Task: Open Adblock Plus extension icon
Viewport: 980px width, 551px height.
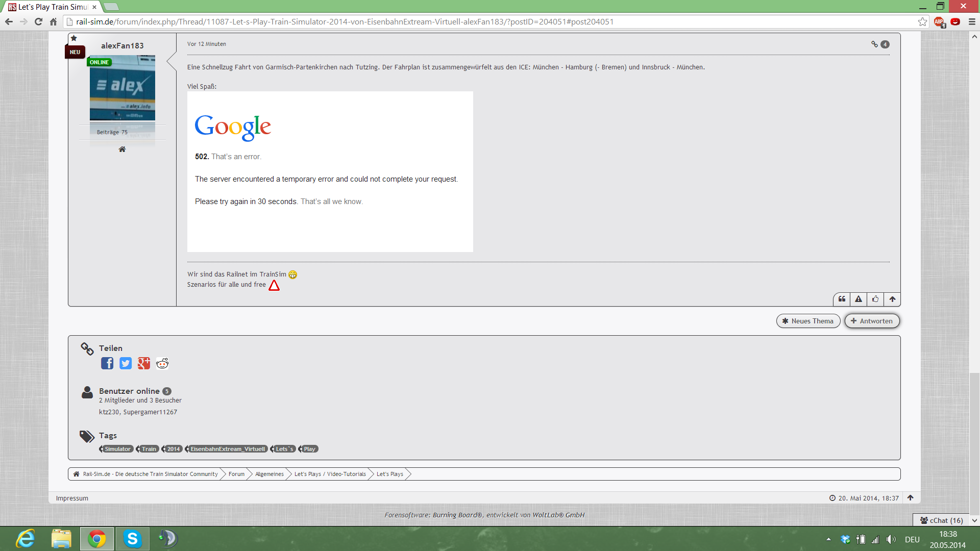Action: [x=939, y=21]
